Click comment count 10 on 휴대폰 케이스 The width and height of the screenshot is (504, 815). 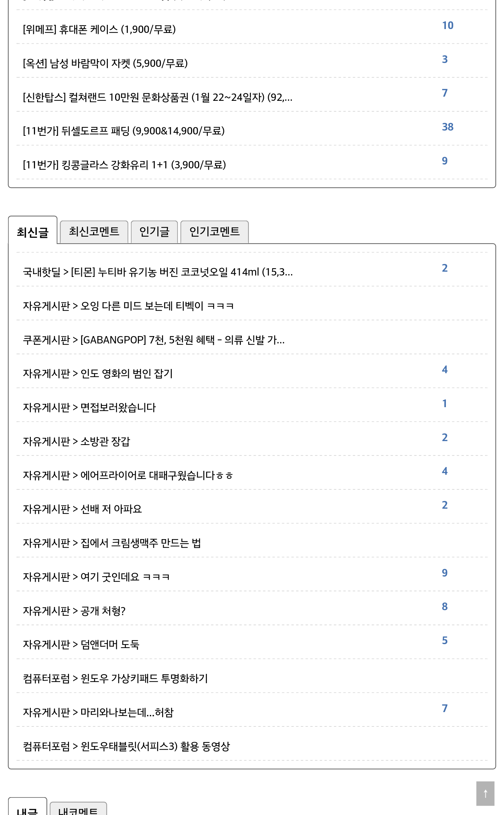coord(447,25)
